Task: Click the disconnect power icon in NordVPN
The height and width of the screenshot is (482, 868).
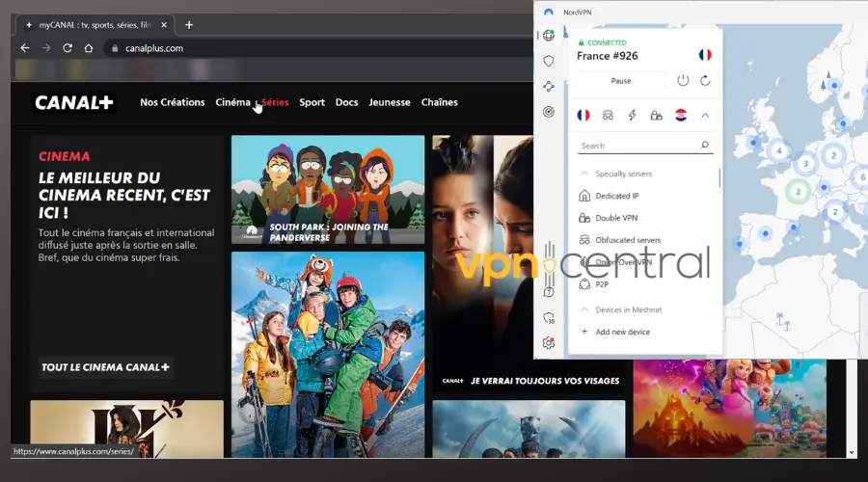Action: click(x=683, y=80)
